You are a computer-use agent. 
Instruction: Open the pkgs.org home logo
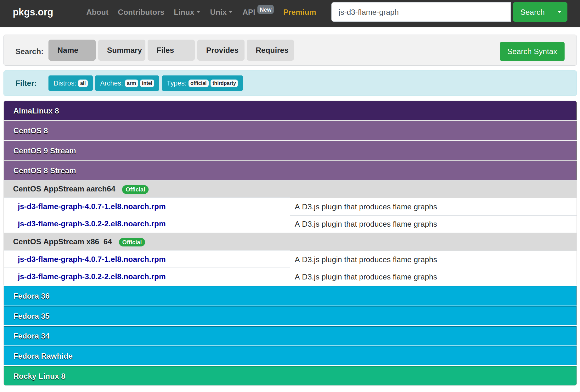click(x=33, y=12)
